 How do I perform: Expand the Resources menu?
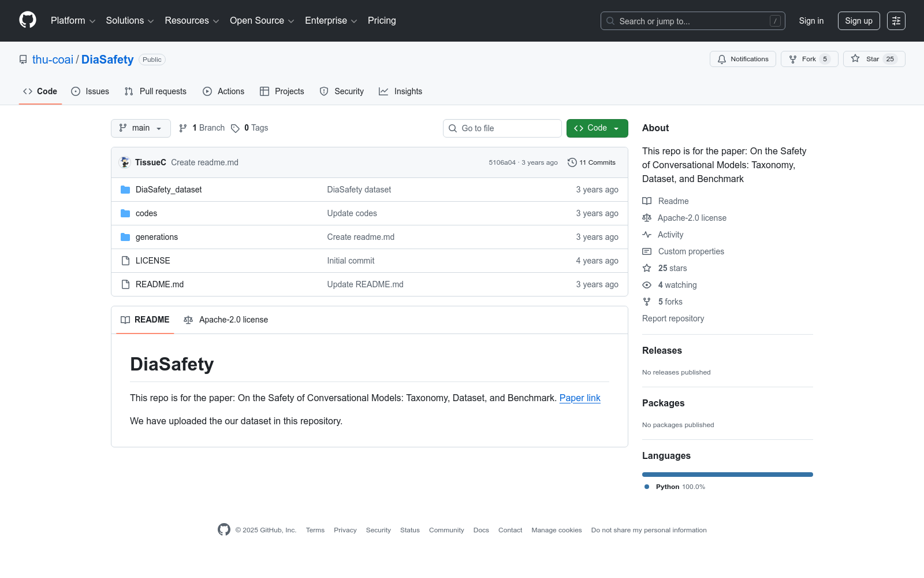[x=192, y=21]
